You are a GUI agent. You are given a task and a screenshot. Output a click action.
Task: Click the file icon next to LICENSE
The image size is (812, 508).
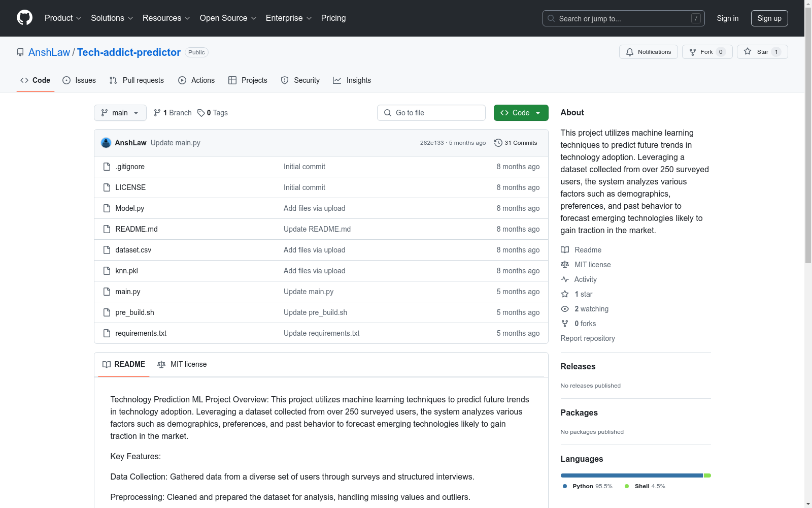pyautogui.click(x=107, y=187)
